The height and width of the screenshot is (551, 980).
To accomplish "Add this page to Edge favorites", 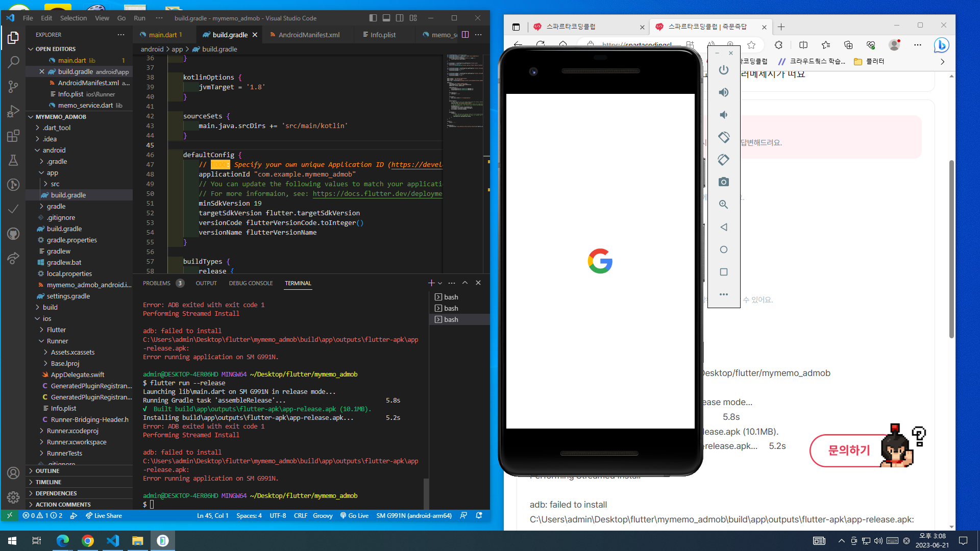I will (x=751, y=45).
